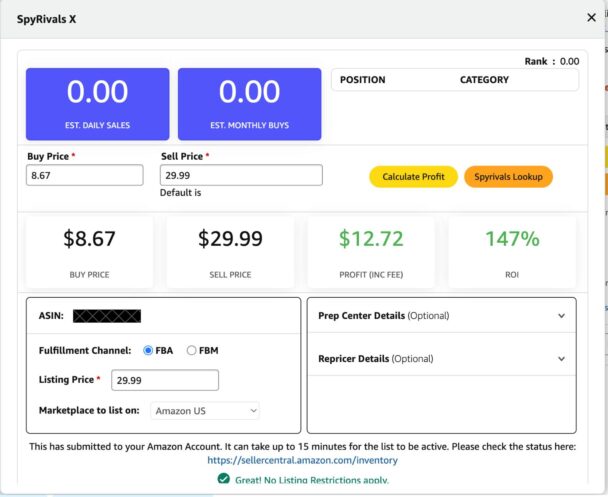Edit the Listing Price field
This screenshot has height=497, width=608.
[x=165, y=381]
